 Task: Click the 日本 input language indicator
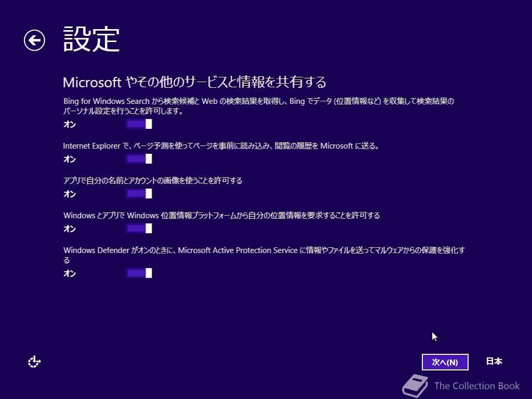(x=494, y=362)
